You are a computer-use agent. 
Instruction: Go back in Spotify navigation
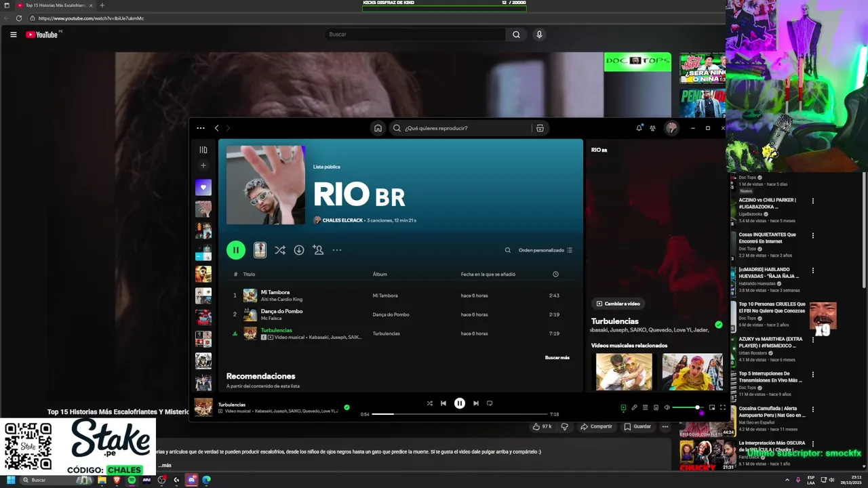216,128
